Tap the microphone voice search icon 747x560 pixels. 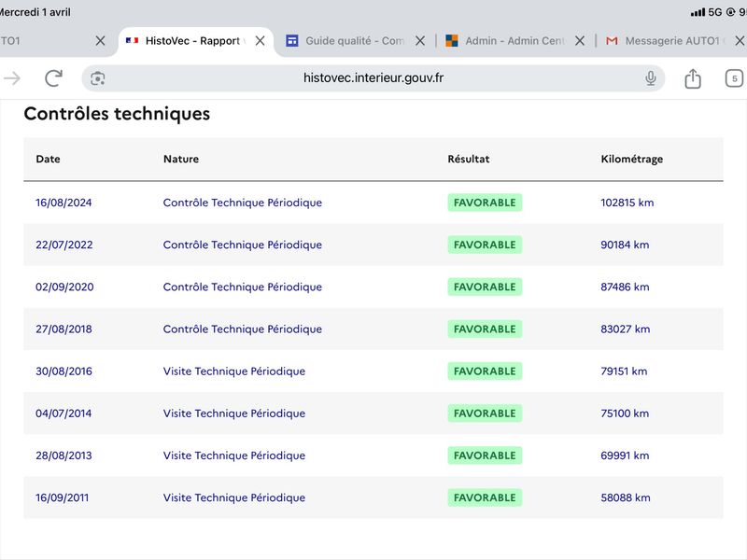(x=650, y=78)
